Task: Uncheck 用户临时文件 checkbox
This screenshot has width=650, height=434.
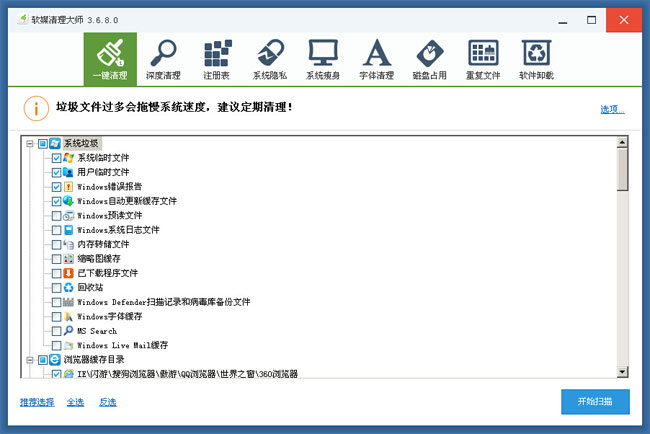Action: click(56, 172)
